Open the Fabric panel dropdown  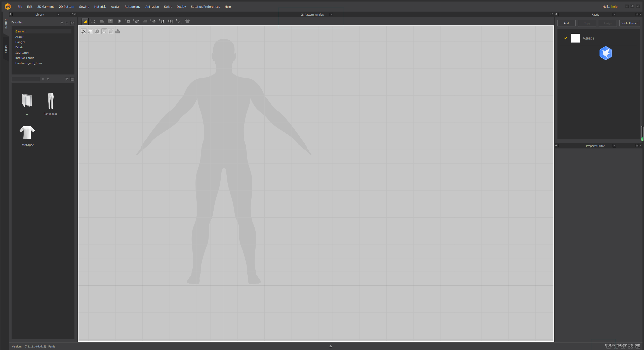[x=614, y=15]
